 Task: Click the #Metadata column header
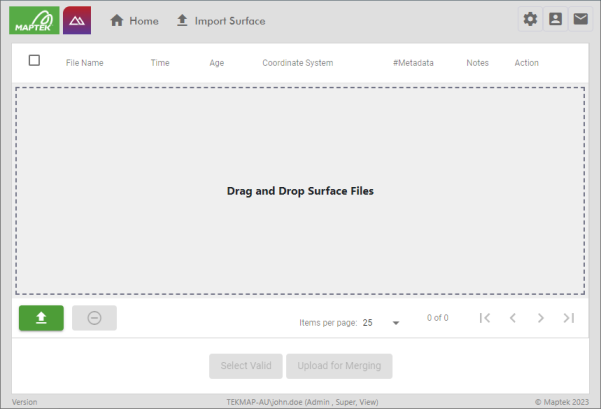413,63
